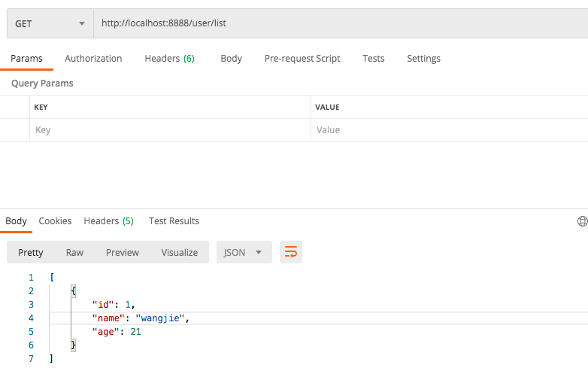Open the Tests tab
Screen dimensions: 588x383
click(374, 59)
